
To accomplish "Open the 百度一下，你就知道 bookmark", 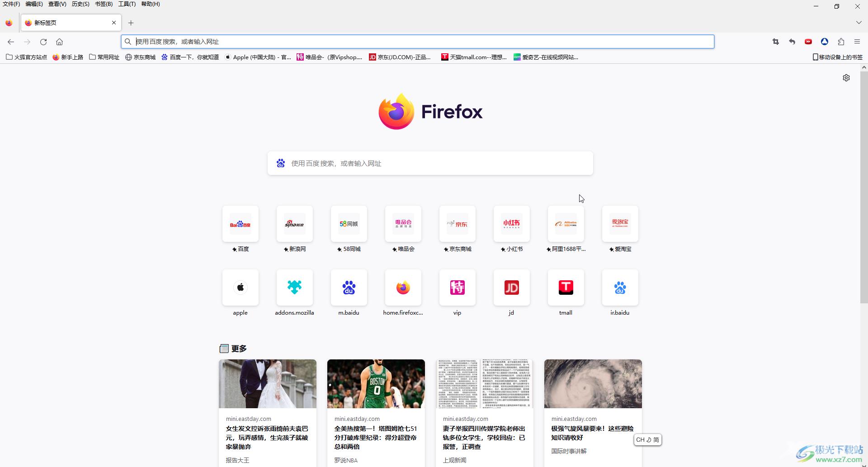I will pyautogui.click(x=190, y=57).
